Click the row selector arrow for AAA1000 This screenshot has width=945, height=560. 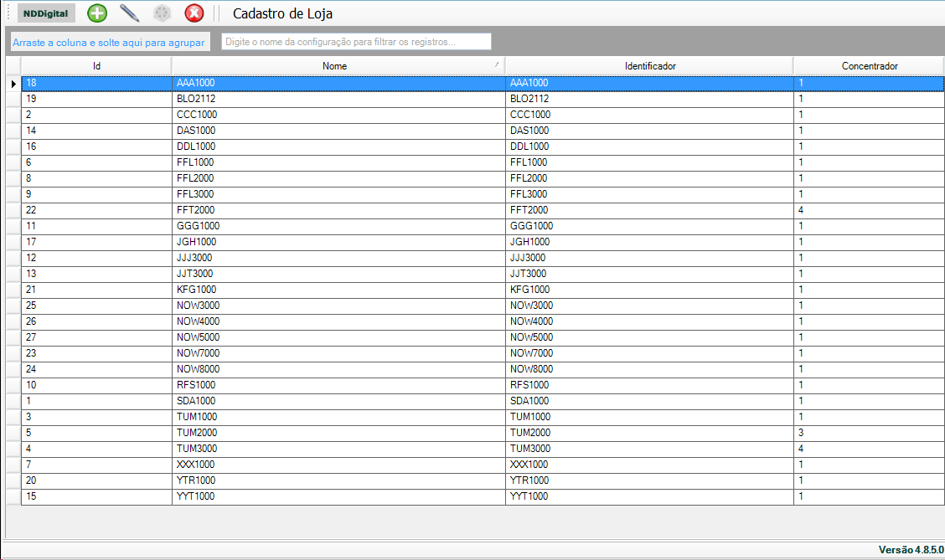coord(13,83)
